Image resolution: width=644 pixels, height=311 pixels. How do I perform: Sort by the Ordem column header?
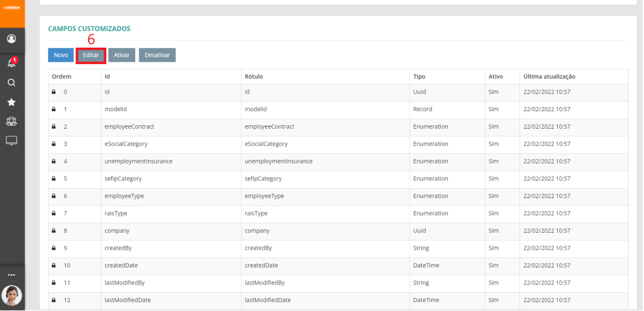[61, 77]
